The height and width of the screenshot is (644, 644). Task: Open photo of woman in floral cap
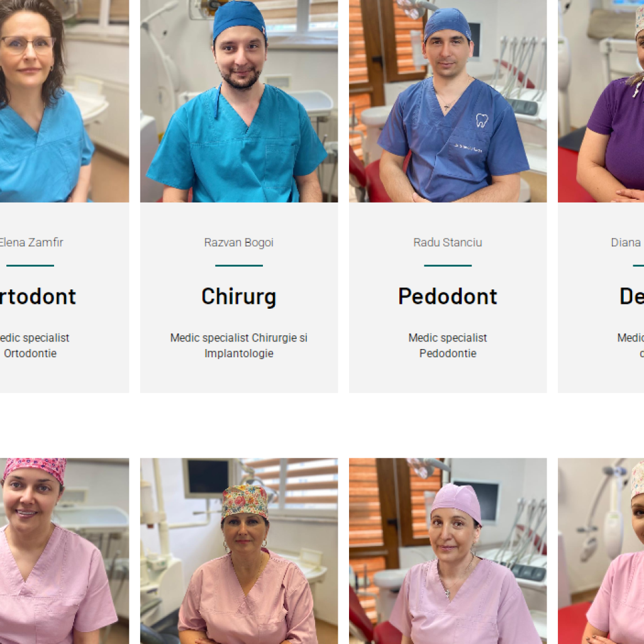click(239, 551)
